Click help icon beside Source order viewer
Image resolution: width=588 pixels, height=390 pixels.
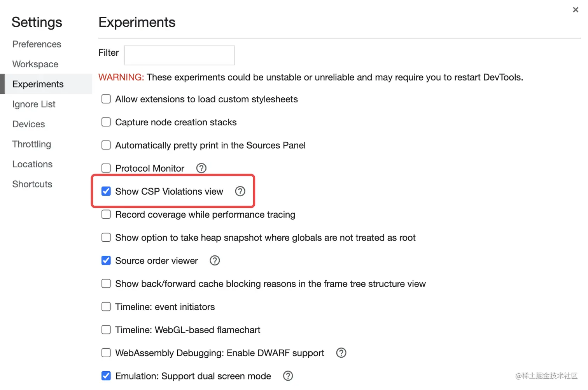click(215, 260)
